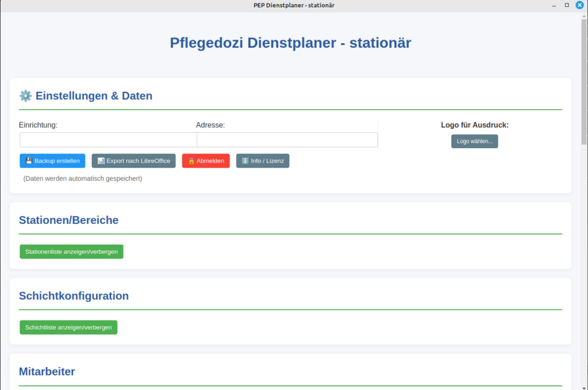Minimize the PEP Dienstplaner window
The height and width of the screenshot is (390, 588).
point(554,5)
